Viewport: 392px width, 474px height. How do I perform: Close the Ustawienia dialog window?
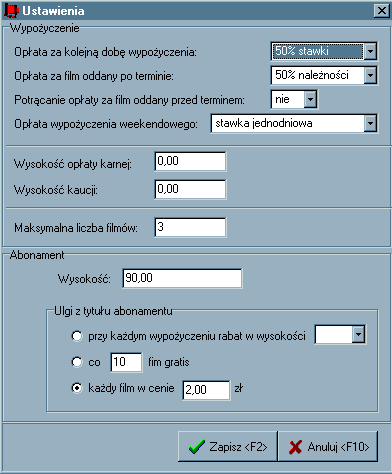click(382, 11)
